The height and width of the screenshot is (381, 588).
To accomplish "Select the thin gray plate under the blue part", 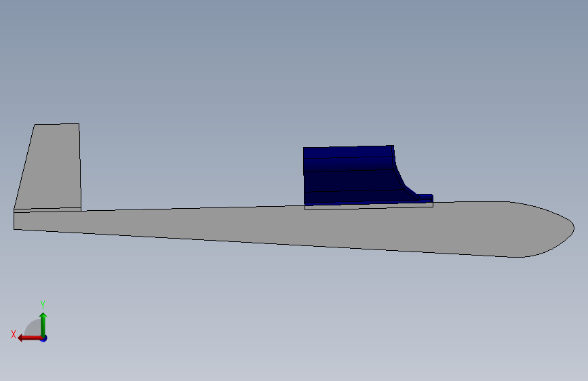I will pyautogui.click(x=369, y=206).
